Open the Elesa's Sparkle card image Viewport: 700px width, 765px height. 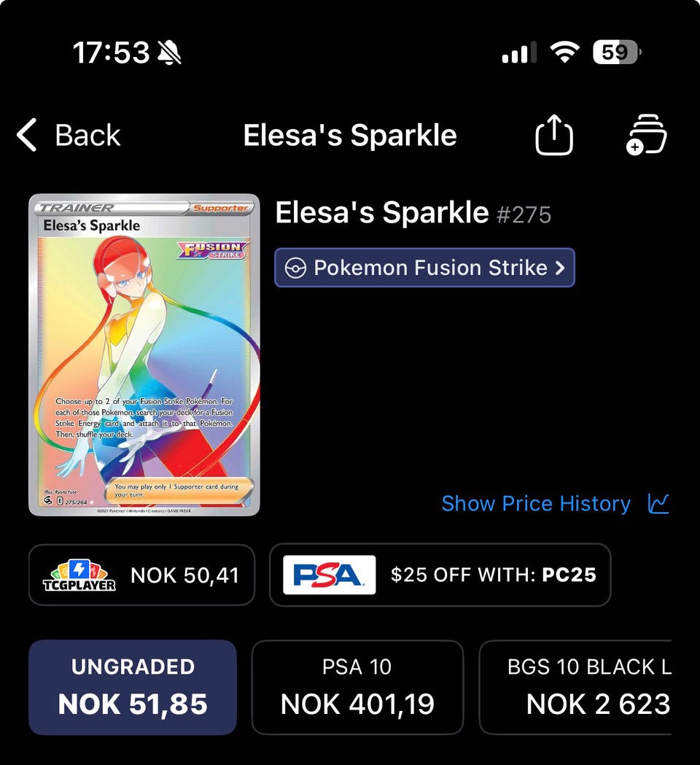pyautogui.click(x=144, y=354)
